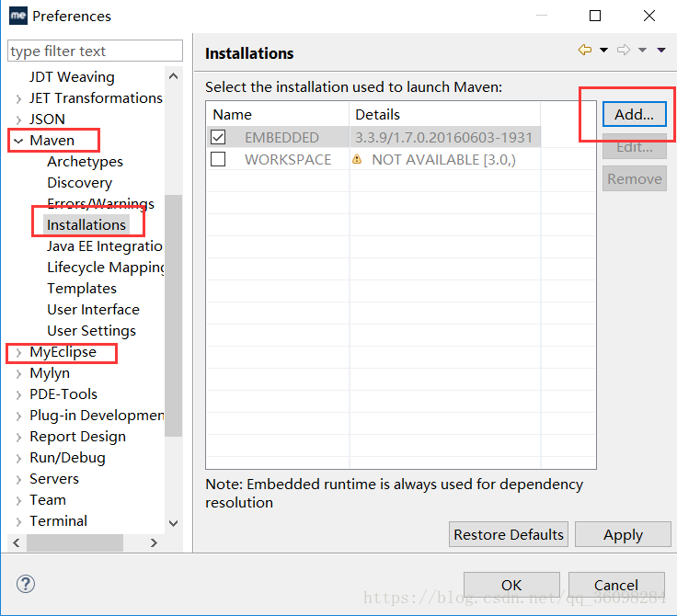Click the tree vertical scrollbar thumb
The width and height of the screenshot is (677, 616).
click(174, 315)
